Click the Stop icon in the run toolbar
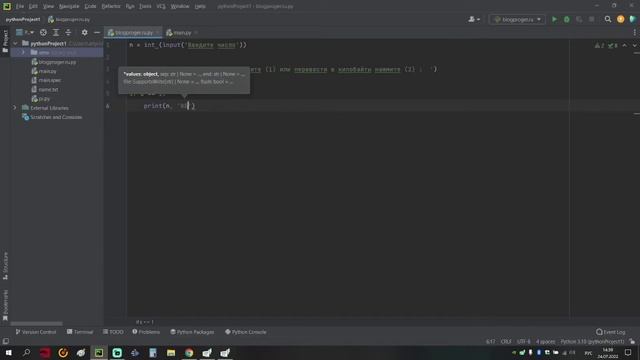This screenshot has width=640, height=360. [591, 19]
